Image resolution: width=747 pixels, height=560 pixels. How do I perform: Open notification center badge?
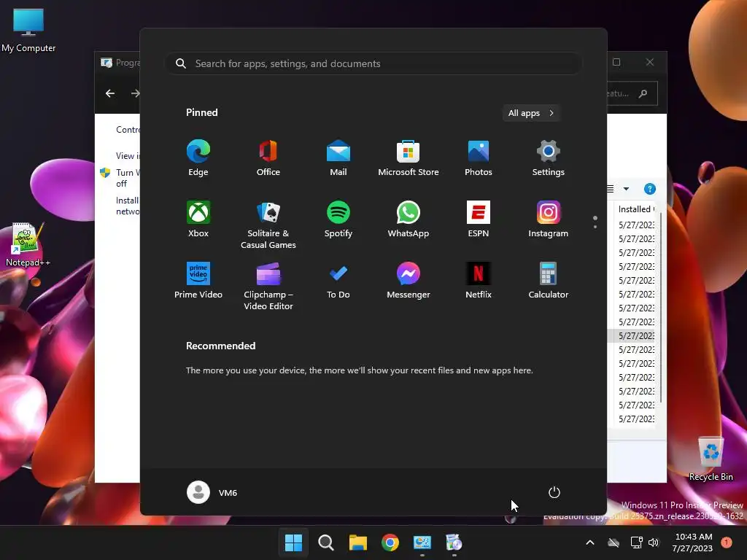click(x=727, y=542)
